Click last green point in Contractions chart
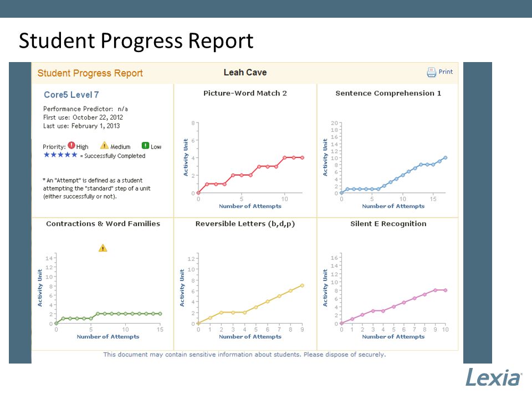This screenshot has height=399, width=532. point(160,314)
